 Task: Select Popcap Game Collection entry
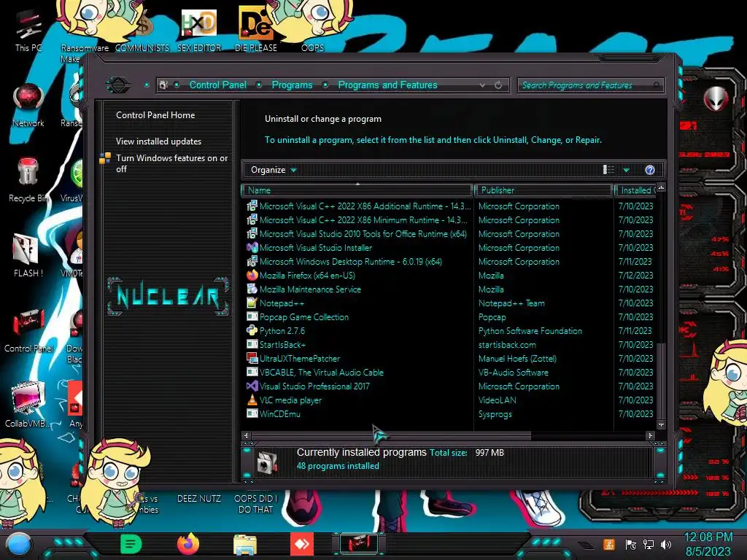click(x=304, y=317)
